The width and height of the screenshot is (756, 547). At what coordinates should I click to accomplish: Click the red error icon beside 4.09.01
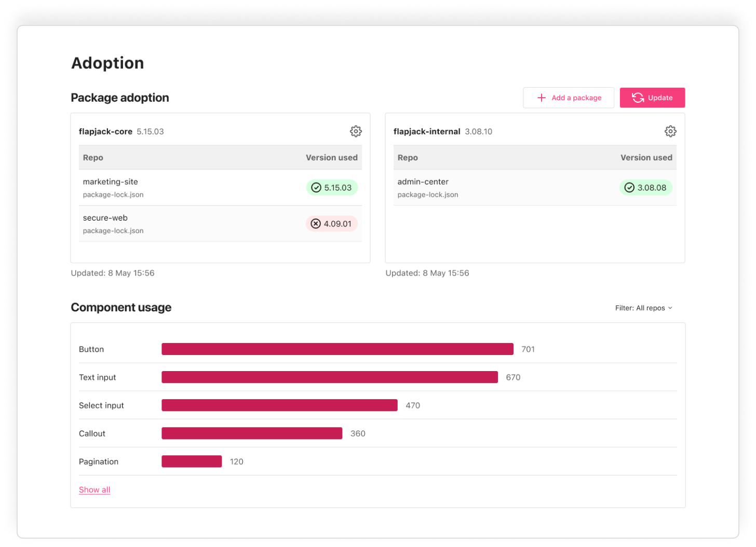click(316, 224)
